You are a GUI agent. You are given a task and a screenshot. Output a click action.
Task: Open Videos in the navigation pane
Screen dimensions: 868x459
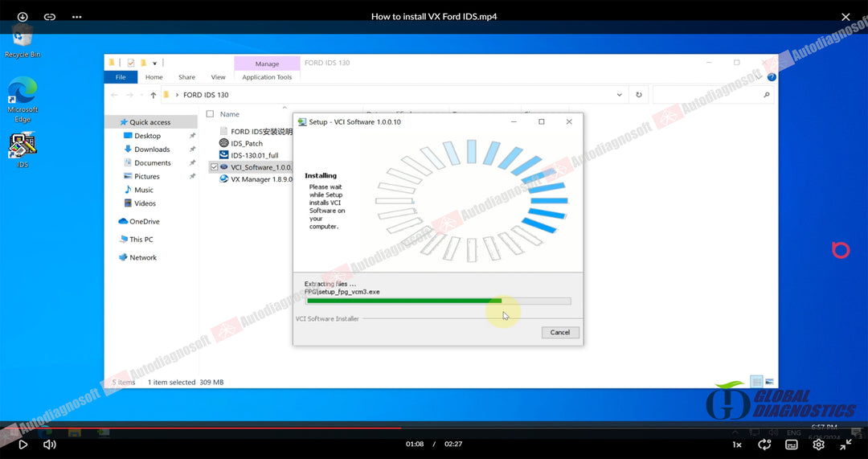[145, 203]
